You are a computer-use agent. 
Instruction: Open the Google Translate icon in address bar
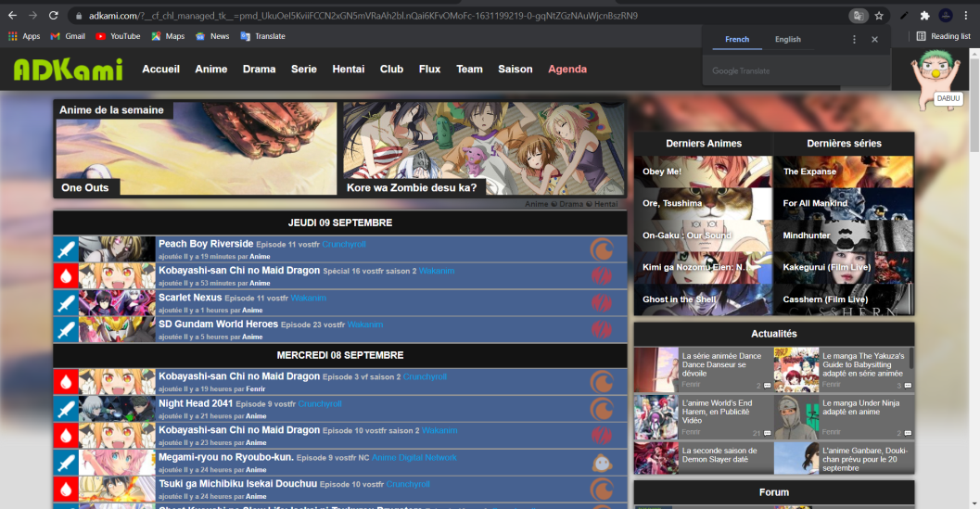(x=859, y=16)
